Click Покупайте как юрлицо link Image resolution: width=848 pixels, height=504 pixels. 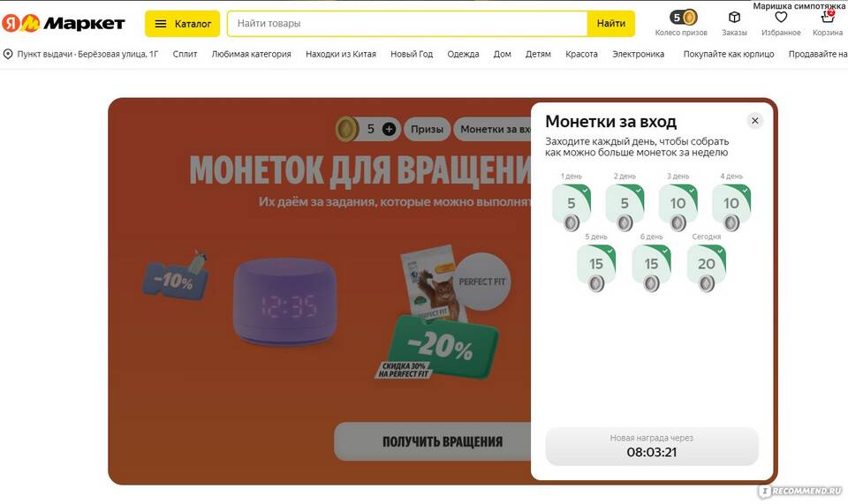point(729,54)
